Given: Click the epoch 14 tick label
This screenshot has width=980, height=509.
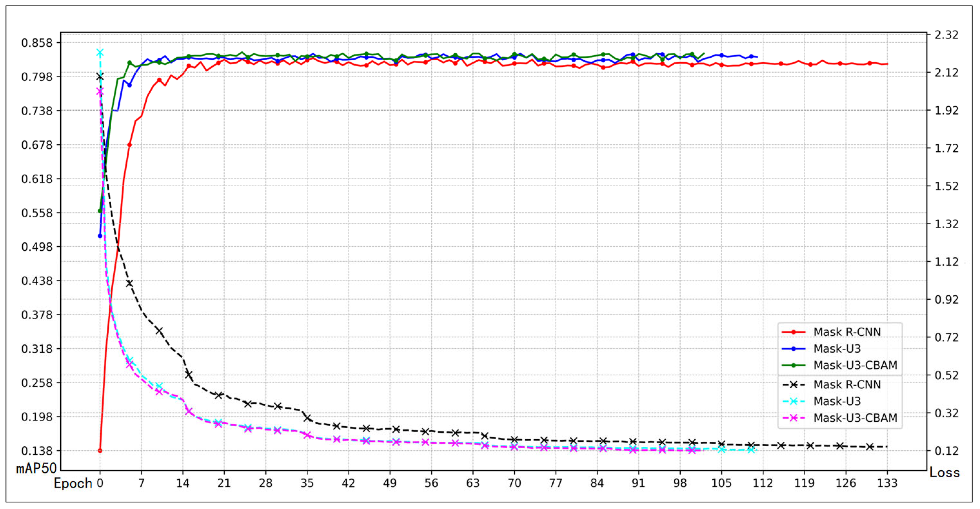Looking at the screenshot, I should [x=182, y=483].
